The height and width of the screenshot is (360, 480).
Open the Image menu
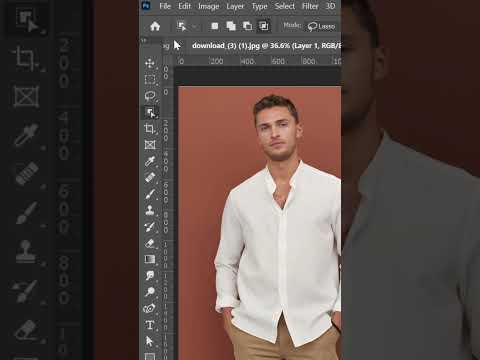[x=209, y=6]
